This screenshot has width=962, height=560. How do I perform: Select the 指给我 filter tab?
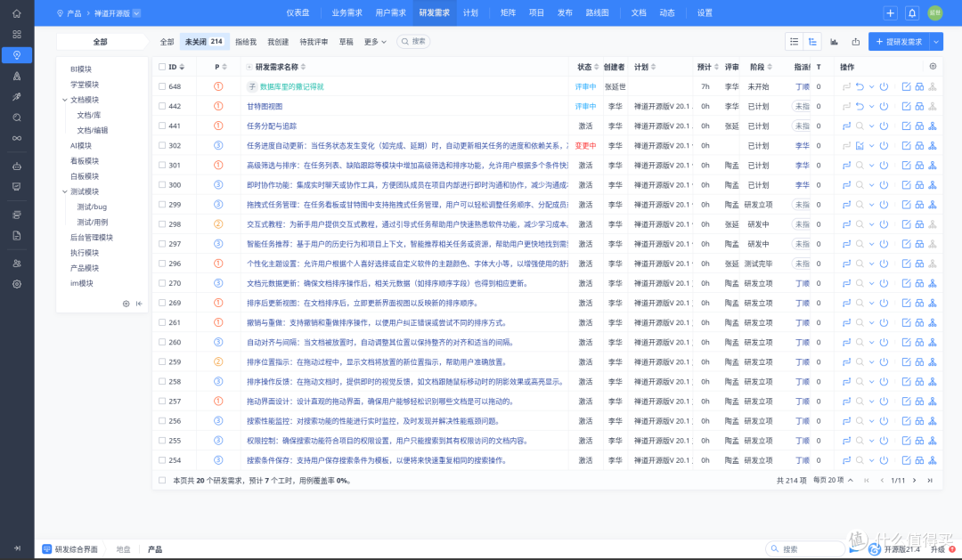coord(246,42)
